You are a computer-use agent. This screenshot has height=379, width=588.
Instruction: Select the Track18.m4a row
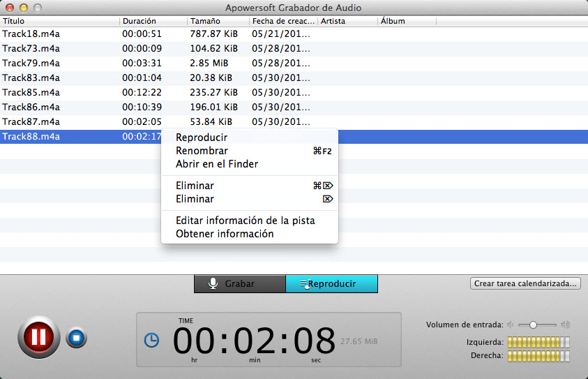[x=294, y=34]
